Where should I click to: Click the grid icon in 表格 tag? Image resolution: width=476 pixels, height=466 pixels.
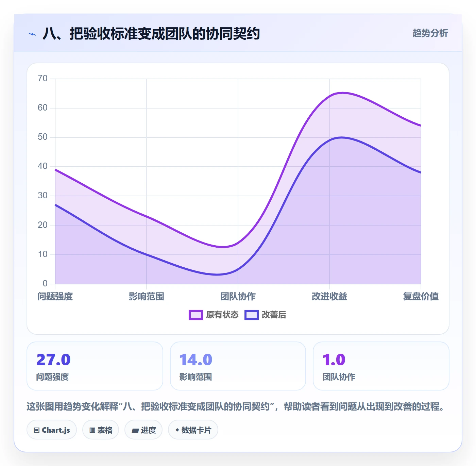point(92,430)
